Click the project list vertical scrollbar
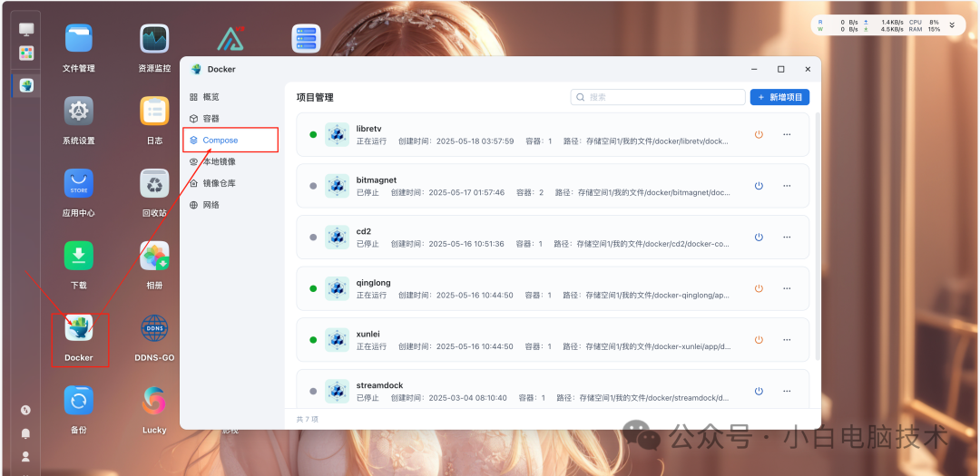This screenshot has height=476, width=980. point(818,236)
